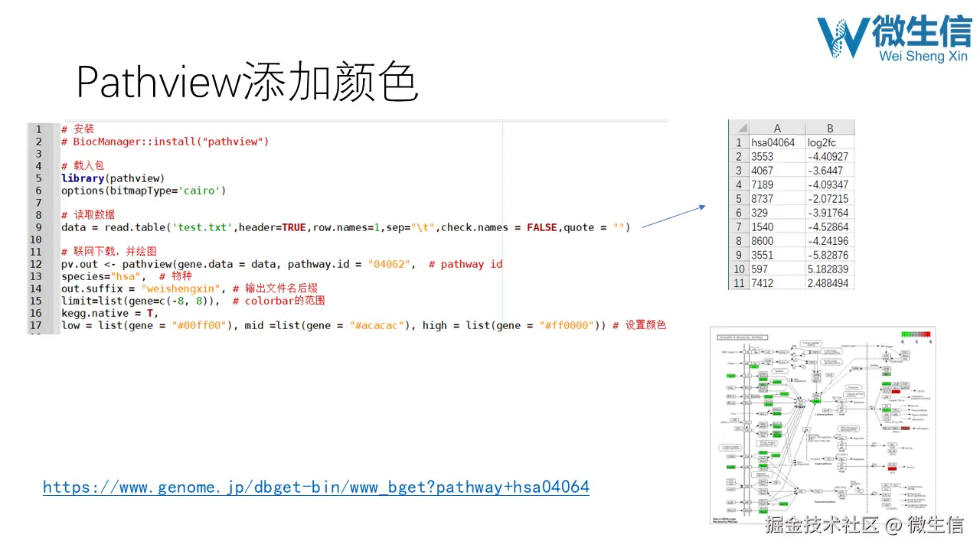Click spreadsheet row header 11
Viewport: 980px width, 551px height.
pos(738,283)
